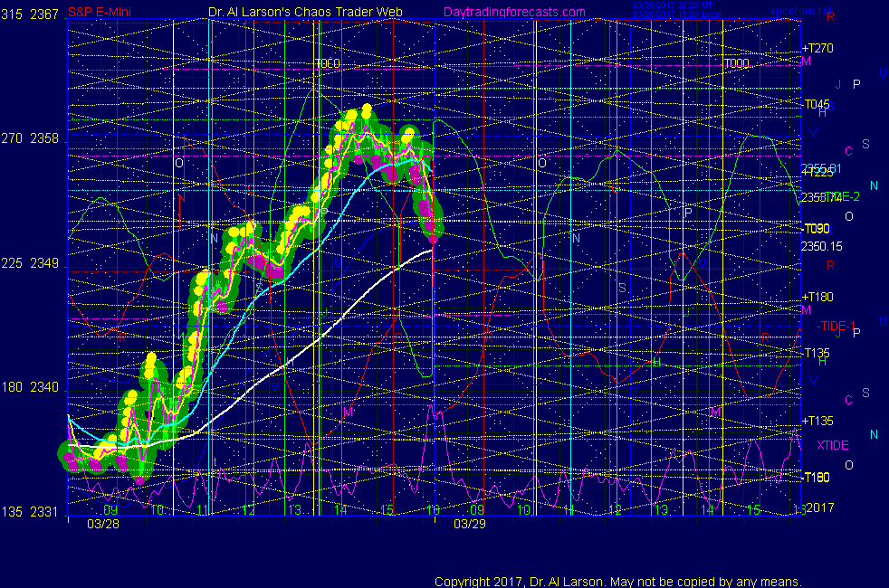Click the -T180 level label
This screenshot has height=588, width=889.
[817, 478]
